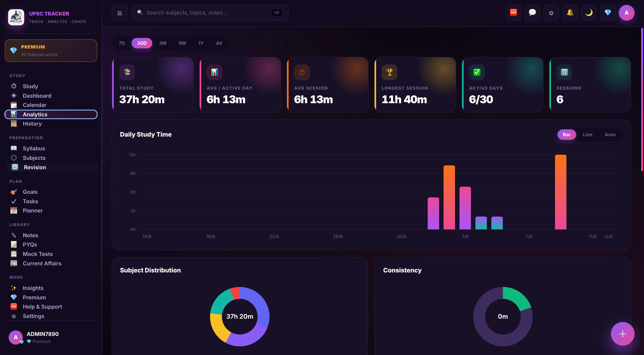Click the purple page scrollbar
This screenshot has width=644, height=355.
642,99
